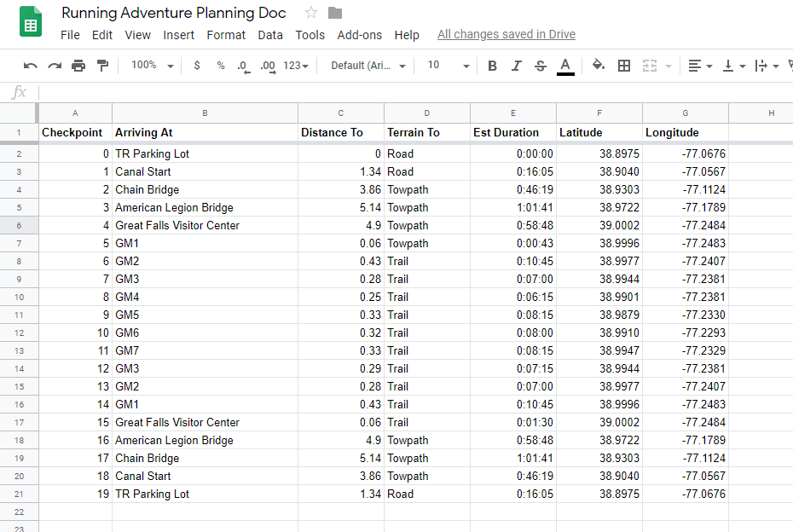Click the All changes saved in Drive link

tap(506, 34)
